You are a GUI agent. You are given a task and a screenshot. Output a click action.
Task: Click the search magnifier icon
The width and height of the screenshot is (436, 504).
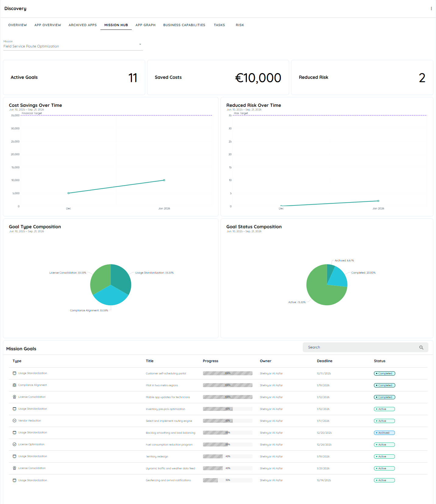(421, 347)
